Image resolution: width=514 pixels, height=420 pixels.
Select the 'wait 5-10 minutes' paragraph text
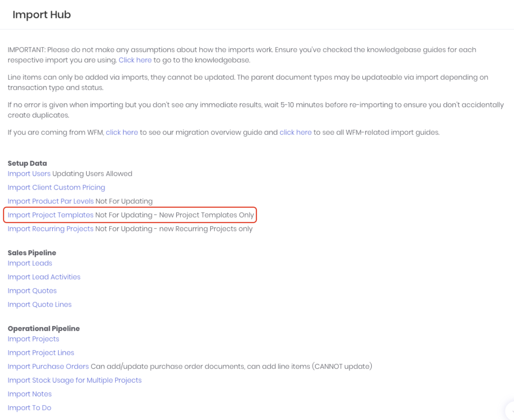(256, 110)
